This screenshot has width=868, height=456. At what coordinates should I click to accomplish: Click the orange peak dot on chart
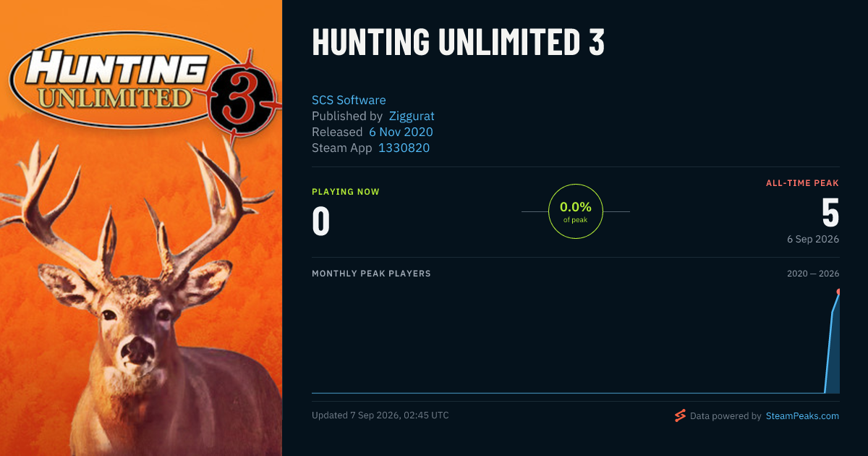pyautogui.click(x=838, y=292)
